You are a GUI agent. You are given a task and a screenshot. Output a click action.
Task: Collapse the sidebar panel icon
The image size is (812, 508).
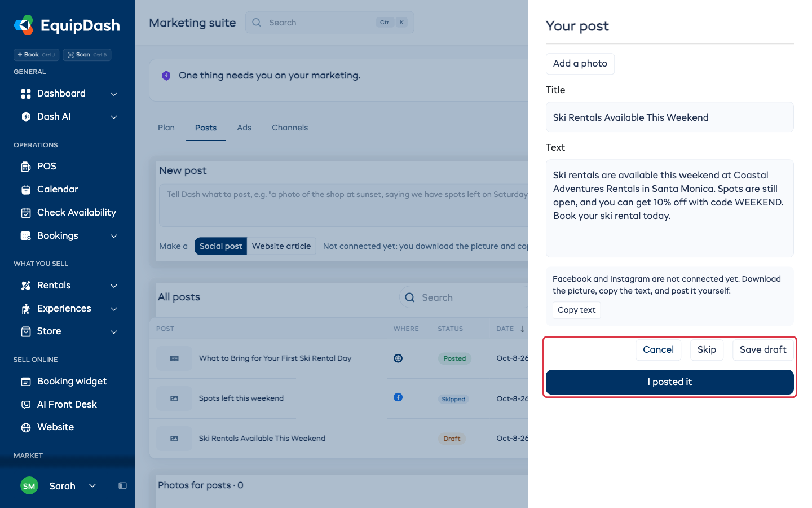122,486
